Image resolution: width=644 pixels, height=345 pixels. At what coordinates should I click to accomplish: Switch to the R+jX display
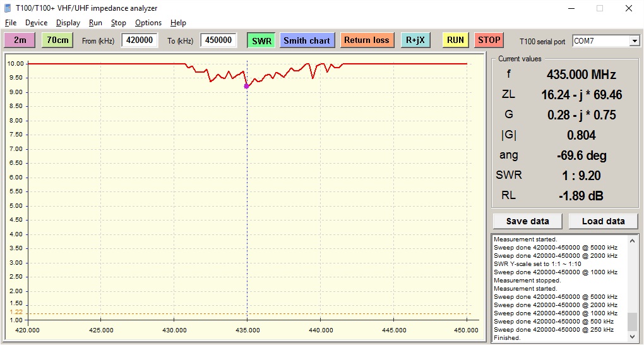click(x=415, y=40)
